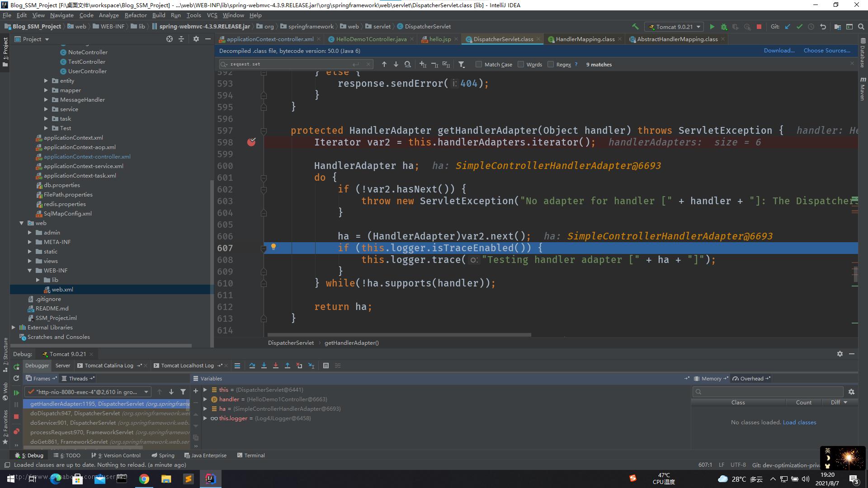The width and height of the screenshot is (868, 488).
Task: Collapse the WEB-INF folder
Action: (x=30, y=271)
